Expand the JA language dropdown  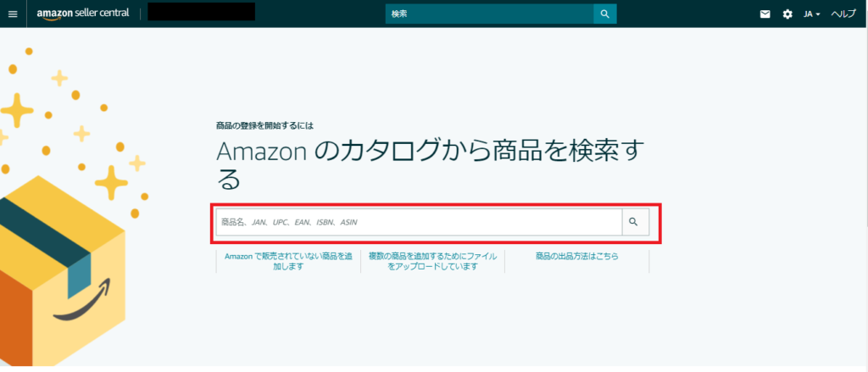[811, 14]
